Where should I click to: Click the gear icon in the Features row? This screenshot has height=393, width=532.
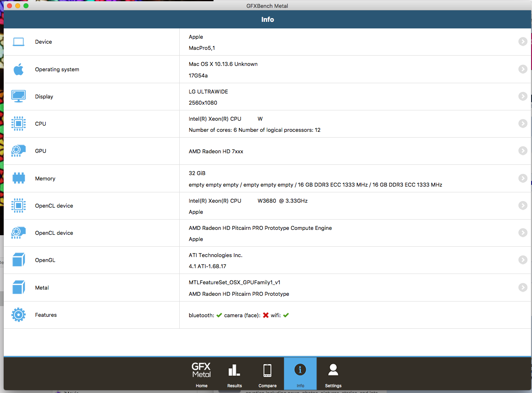pyautogui.click(x=19, y=315)
